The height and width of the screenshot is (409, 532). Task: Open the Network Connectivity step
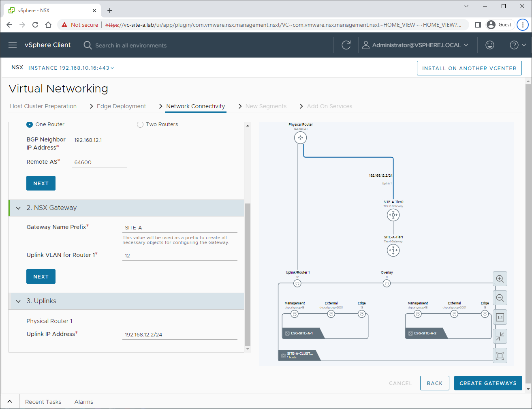(x=196, y=106)
